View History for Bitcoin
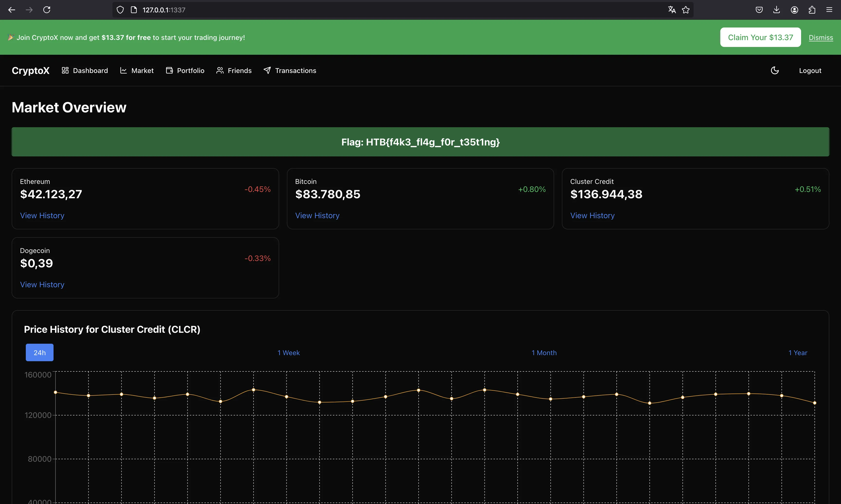Image resolution: width=841 pixels, height=504 pixels. (317, 215)
